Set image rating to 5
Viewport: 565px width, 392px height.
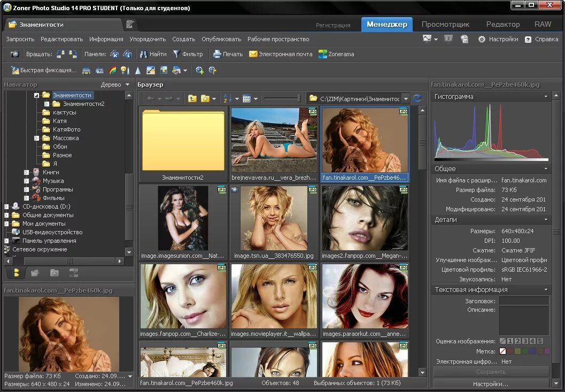click(540, 341)
